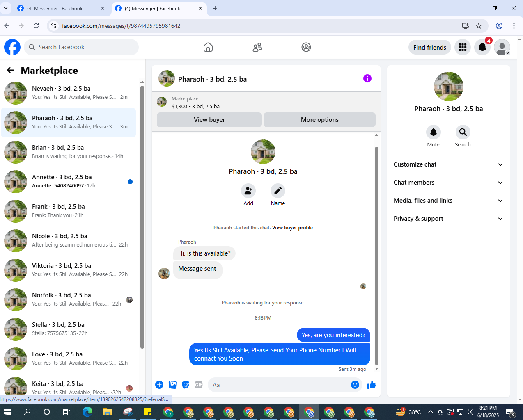Open the View buyer profile link
The image size is (523, 420).
(292, 228)
